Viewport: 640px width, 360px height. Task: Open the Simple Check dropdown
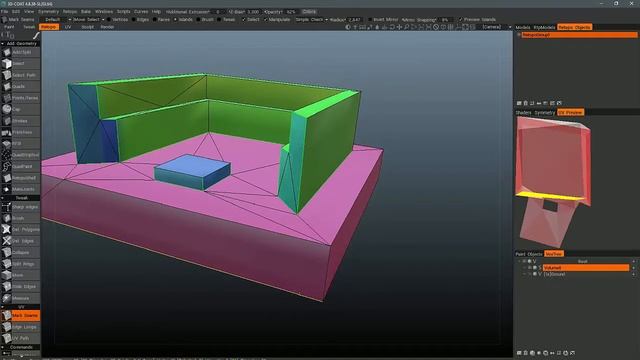click(x=311, y=20)
